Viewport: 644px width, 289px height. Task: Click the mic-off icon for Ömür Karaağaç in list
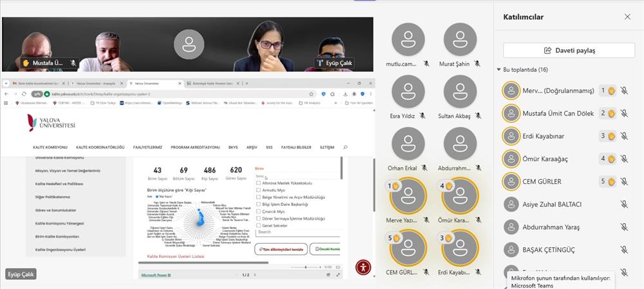(x=623, y=159)
